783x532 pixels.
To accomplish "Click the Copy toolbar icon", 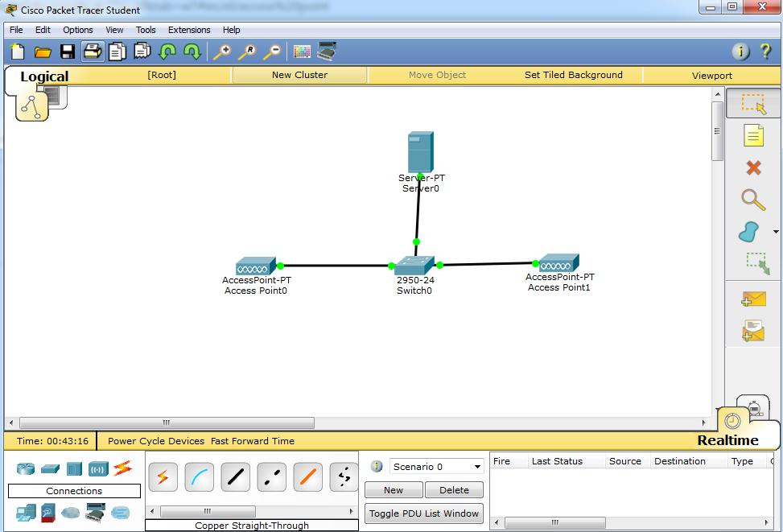I will tap(117, 52).
